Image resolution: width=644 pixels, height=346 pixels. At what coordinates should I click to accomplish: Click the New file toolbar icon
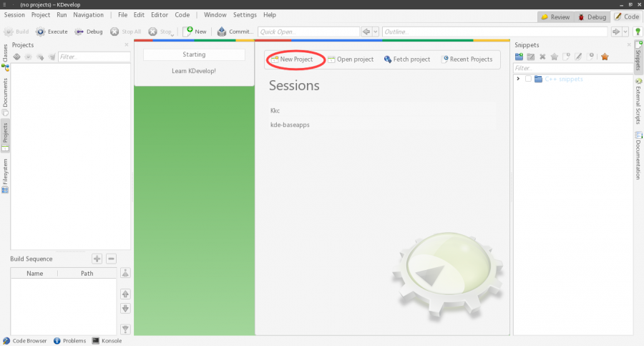click(189, 32)
